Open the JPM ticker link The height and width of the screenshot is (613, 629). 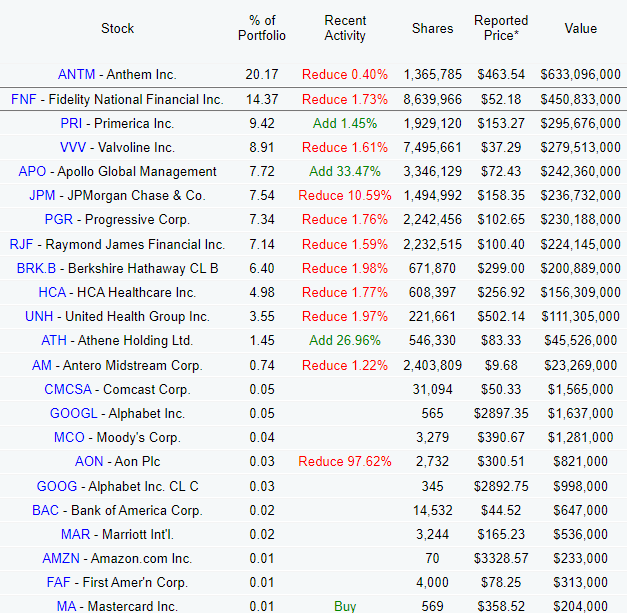tap(42, 195)
